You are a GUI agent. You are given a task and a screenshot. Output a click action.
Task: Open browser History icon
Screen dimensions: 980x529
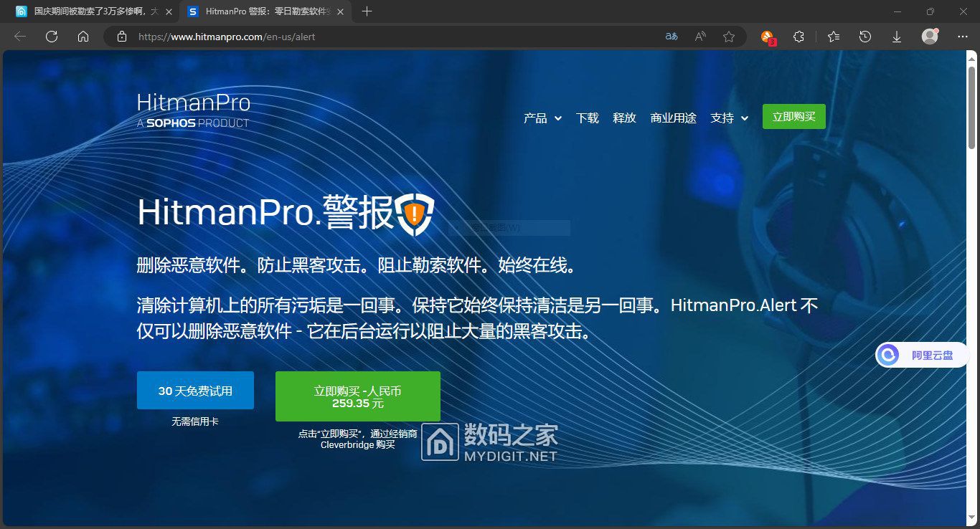(865, 37)
